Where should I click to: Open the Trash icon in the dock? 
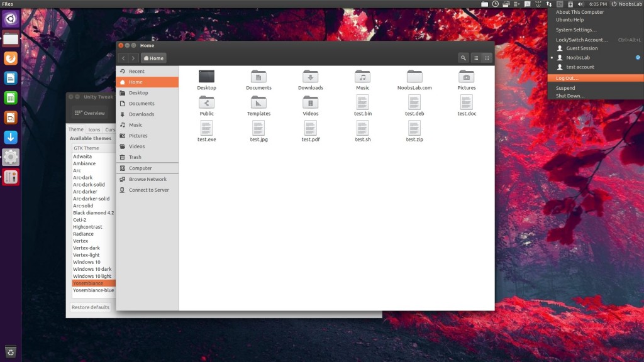tap(11, 352)
